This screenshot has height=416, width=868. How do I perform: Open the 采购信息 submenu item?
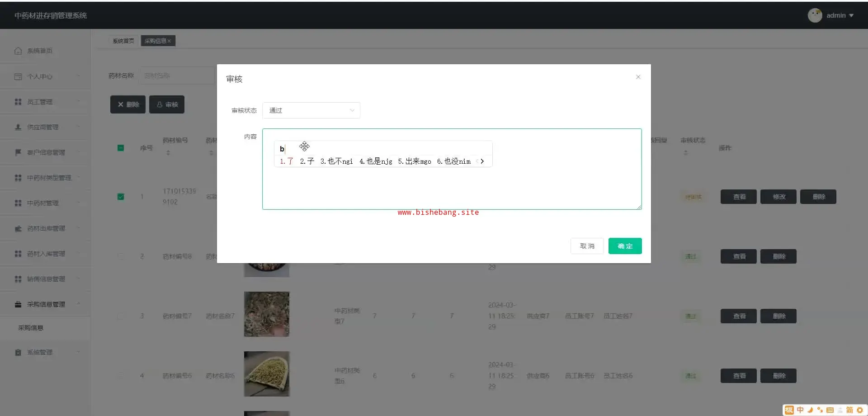pos(45,328)
